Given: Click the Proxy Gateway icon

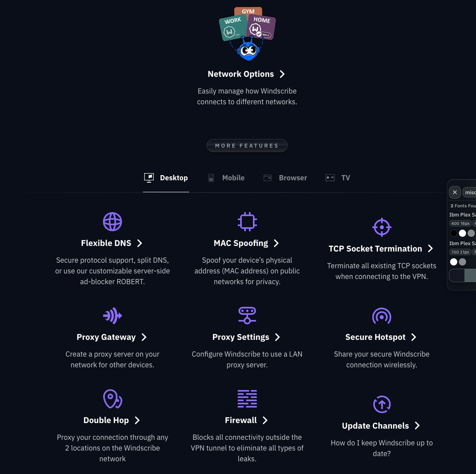Looking at the screenshot, I should [112, 316].
